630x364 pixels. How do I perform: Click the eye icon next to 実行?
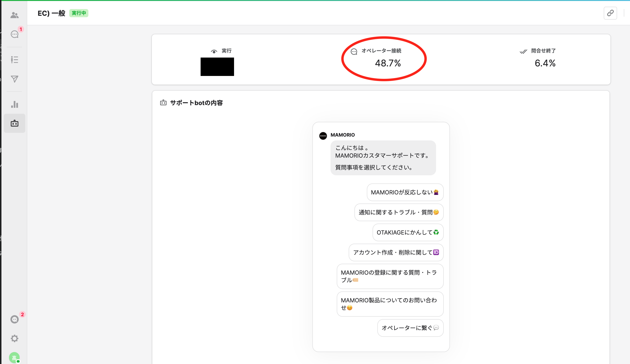click(x=214, y=51)
